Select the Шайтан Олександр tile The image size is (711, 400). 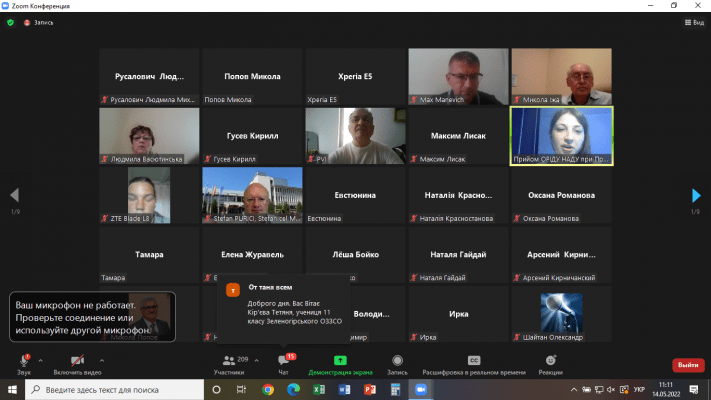[561, 314]
